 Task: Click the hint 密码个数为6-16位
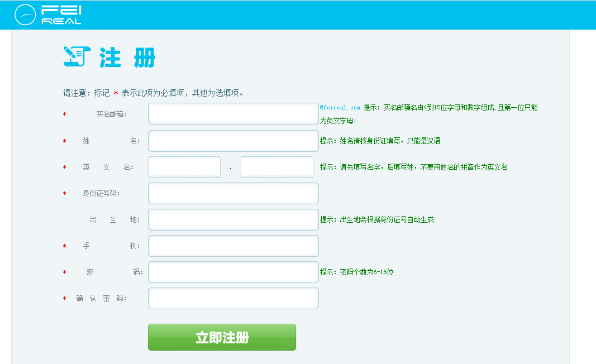[x=356, y=272]
